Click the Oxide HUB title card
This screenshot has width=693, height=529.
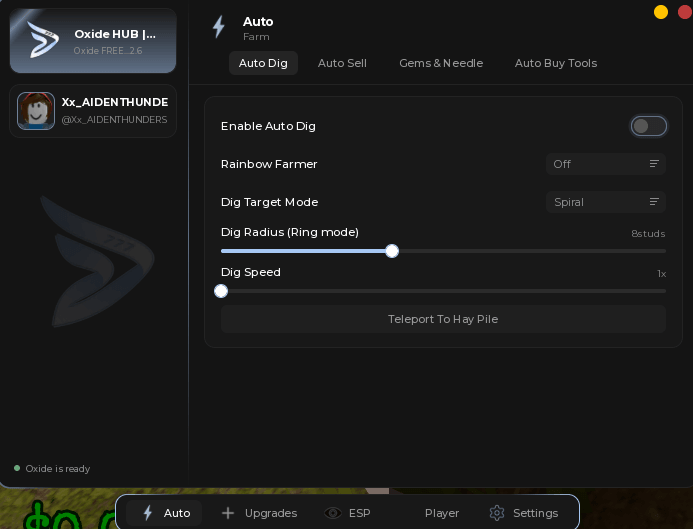pos(93,41)
